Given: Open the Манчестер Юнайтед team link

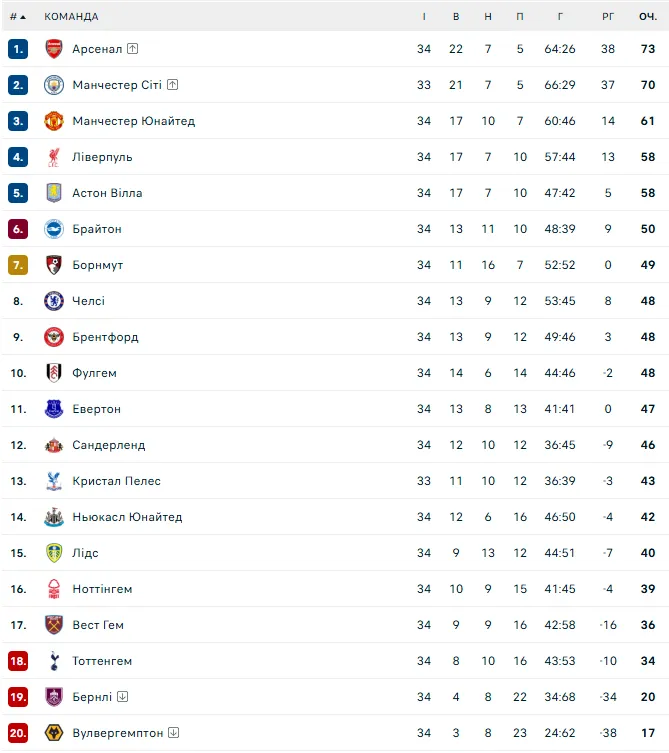Looking at the screenshot, I should (x=133, y=121).
